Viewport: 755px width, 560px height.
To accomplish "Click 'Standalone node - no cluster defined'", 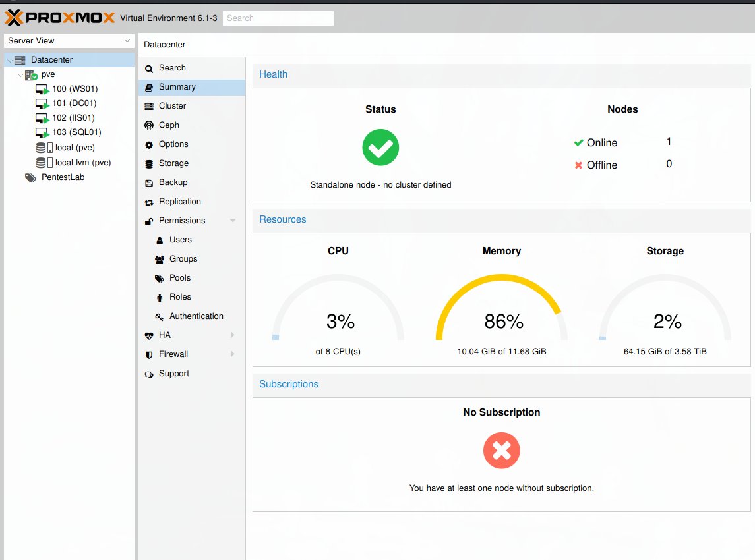I will coord(380,185).
